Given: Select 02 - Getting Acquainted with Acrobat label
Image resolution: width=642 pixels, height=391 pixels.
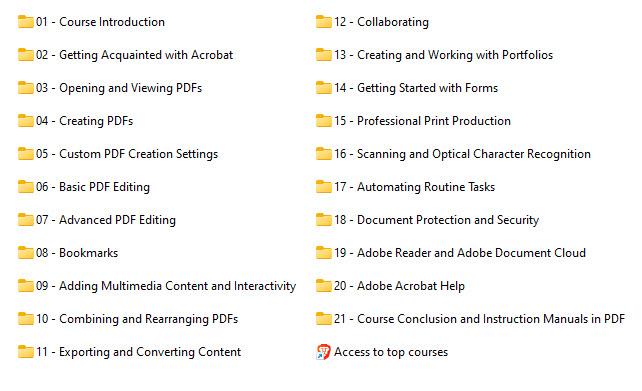Looking at the screenshot, I should pos(134,55).
